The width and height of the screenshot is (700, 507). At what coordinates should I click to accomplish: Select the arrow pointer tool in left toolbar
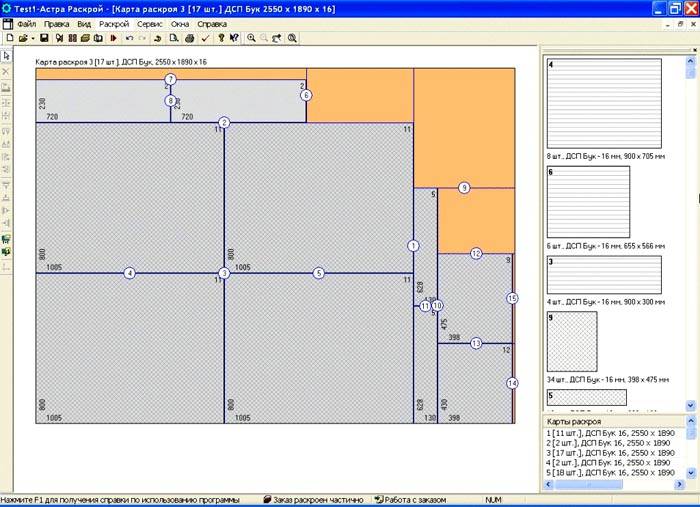click(x=6, y=56)
